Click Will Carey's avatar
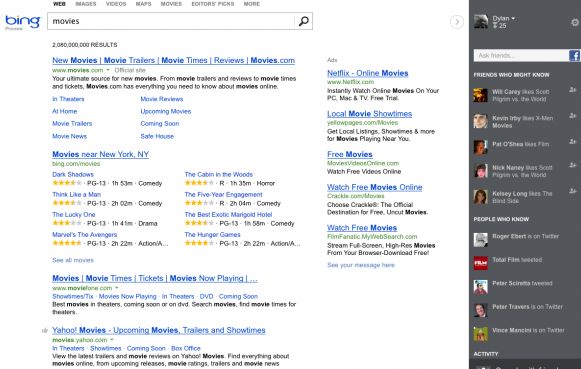581x369 pixels. pos(481,95)
